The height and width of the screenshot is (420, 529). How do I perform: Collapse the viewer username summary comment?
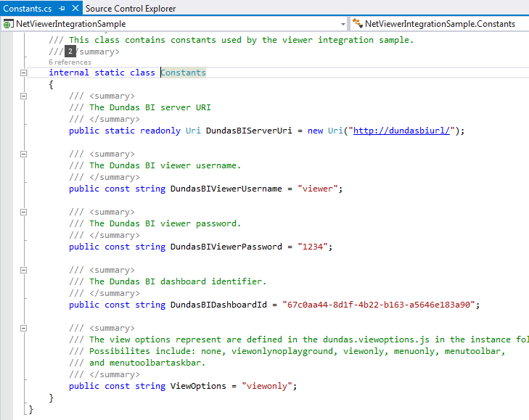tap(23, 155)
